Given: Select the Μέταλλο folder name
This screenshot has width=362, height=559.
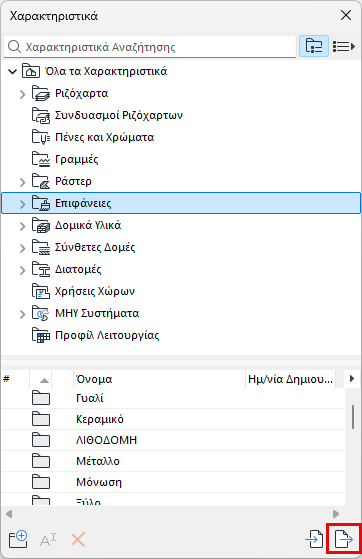Looking at the screenshot, I should coord(98,461).
